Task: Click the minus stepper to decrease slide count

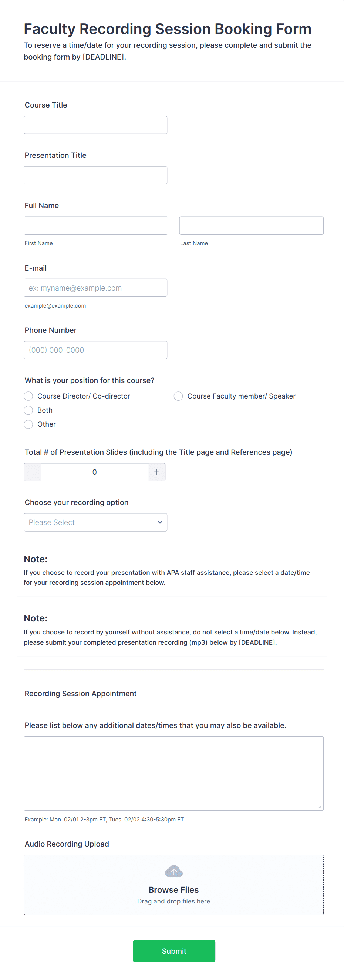Action: point(32,472)
